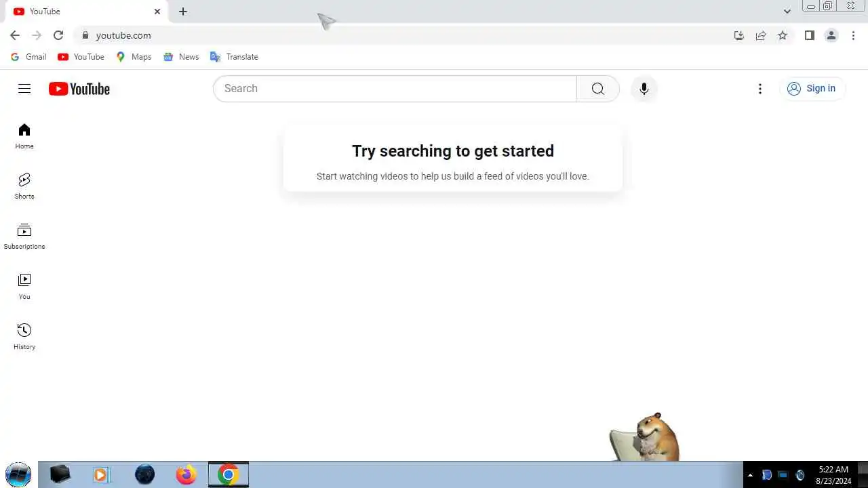
Task: Open the Windows Start menu
Action: pos(18,474)
